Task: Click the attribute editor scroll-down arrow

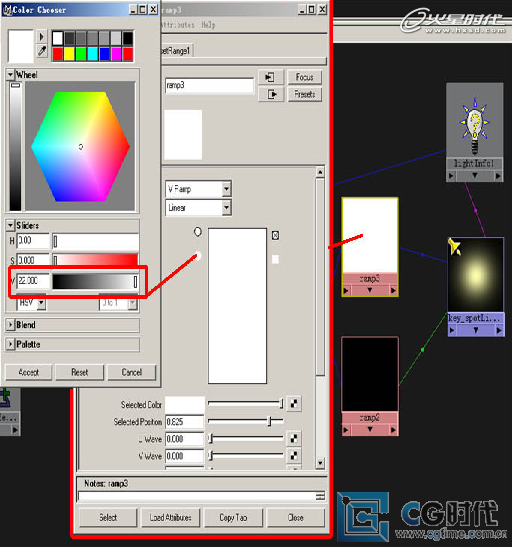Action: tap(320, 463)
